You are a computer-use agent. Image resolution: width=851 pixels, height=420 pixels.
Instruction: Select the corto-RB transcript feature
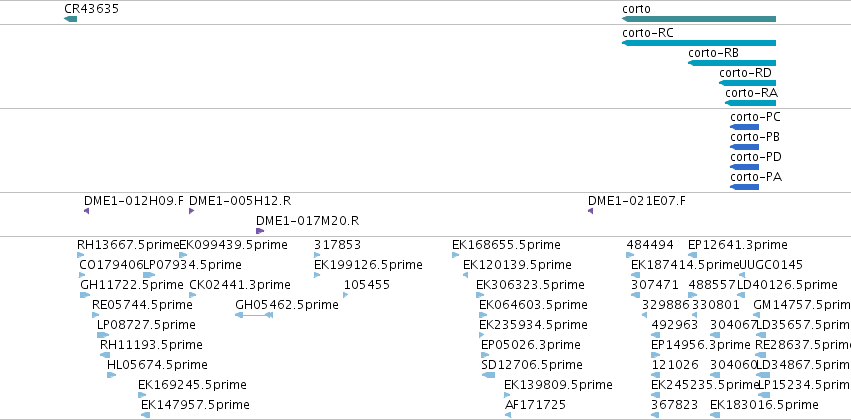pyautogui.click(x=732, y=63)
